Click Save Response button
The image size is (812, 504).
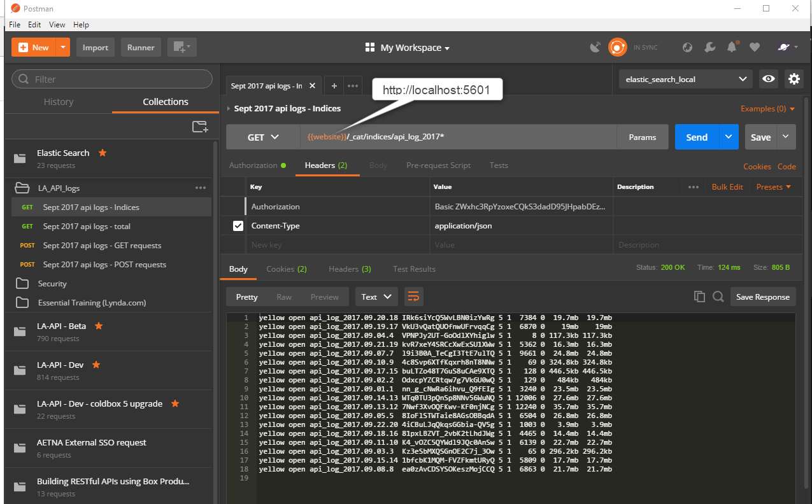(763, 297)
